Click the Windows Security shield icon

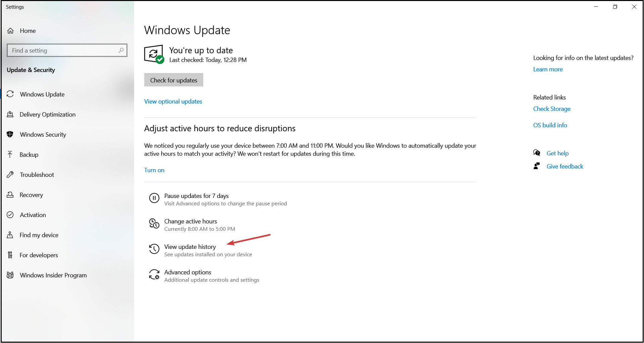click(10, 134)
